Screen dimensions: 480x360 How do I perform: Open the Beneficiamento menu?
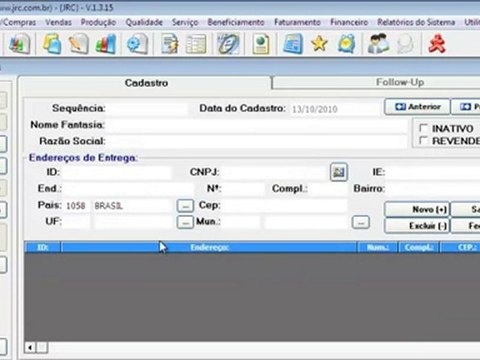point(236,22)
